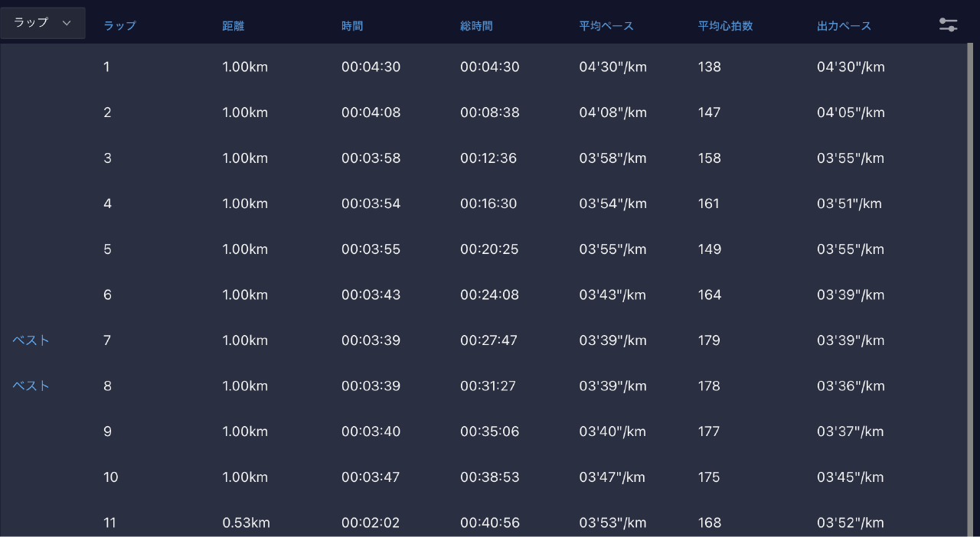Select lap number 1 in the table
980x537 pixels.
[x=106, y=67]
